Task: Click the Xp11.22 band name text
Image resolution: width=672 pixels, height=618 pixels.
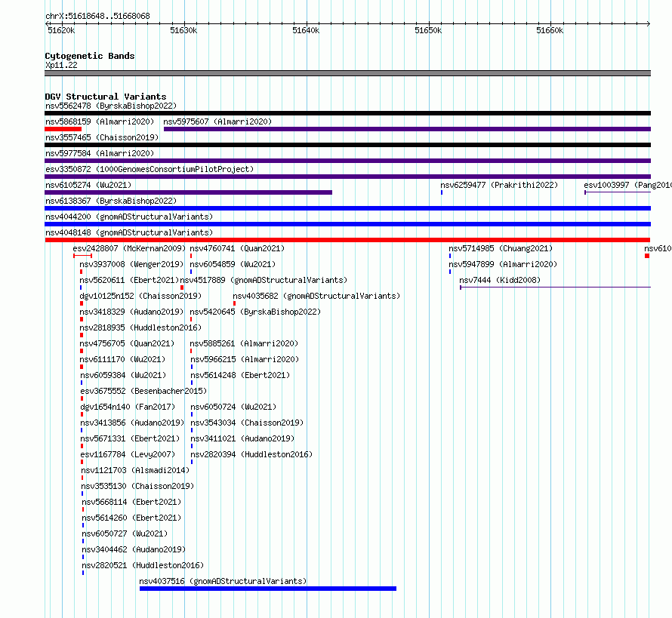Action: coord(61,65)
